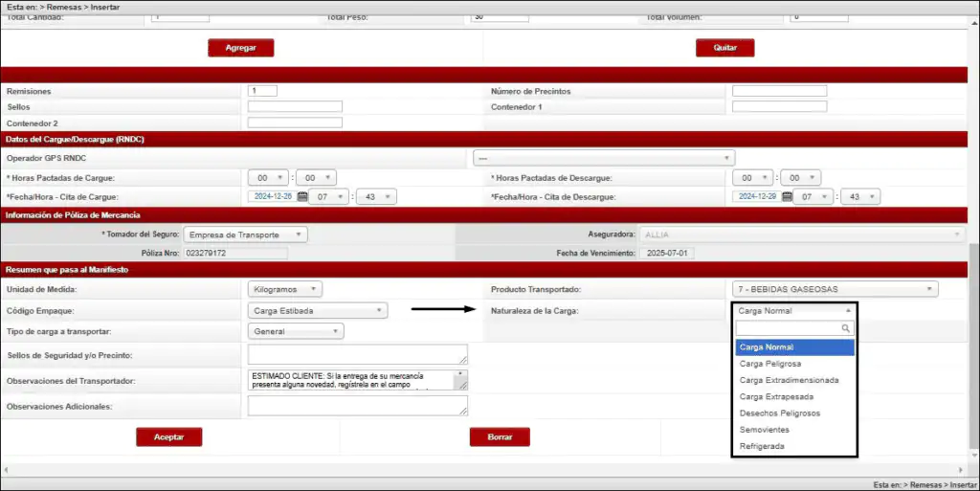Open Código Empaque Carga Estibada dropdown
Viewport: 980px width, 491px height.
318,311
